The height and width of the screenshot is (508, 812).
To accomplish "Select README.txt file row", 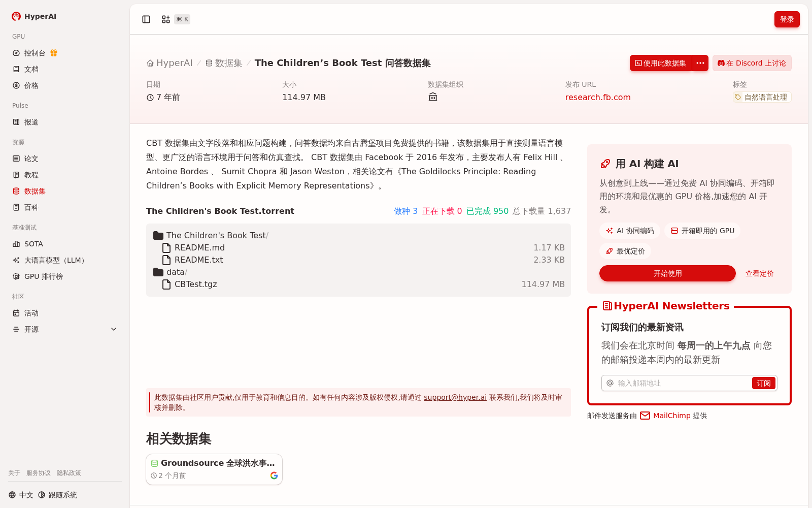I will pos(358,260).
